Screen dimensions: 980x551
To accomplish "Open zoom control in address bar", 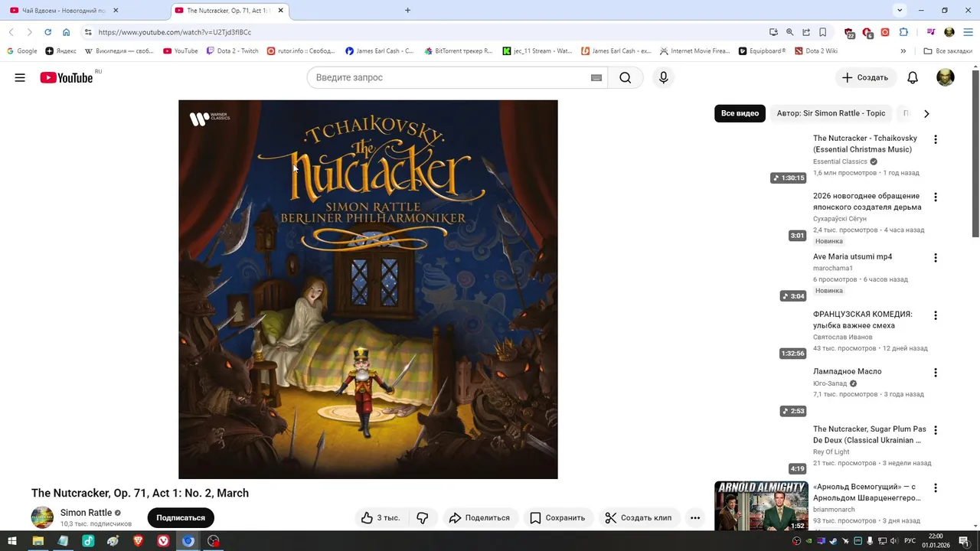I will 789,32.
